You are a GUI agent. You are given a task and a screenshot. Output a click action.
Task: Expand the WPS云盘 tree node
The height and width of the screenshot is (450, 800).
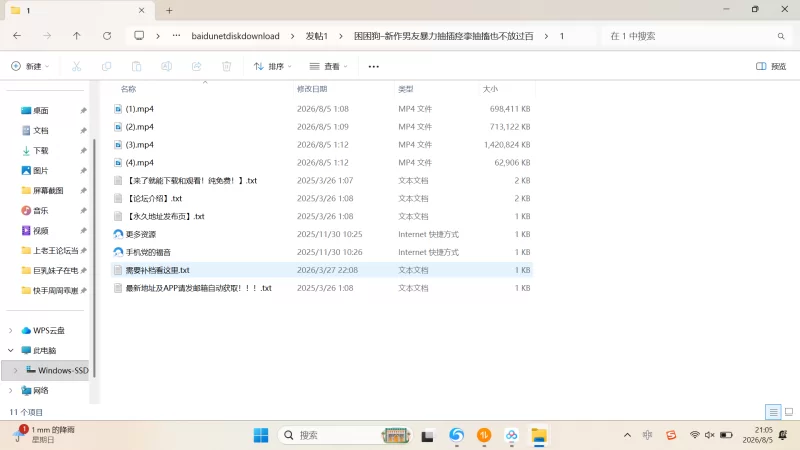pyautogui.click(x=11, y=331)
